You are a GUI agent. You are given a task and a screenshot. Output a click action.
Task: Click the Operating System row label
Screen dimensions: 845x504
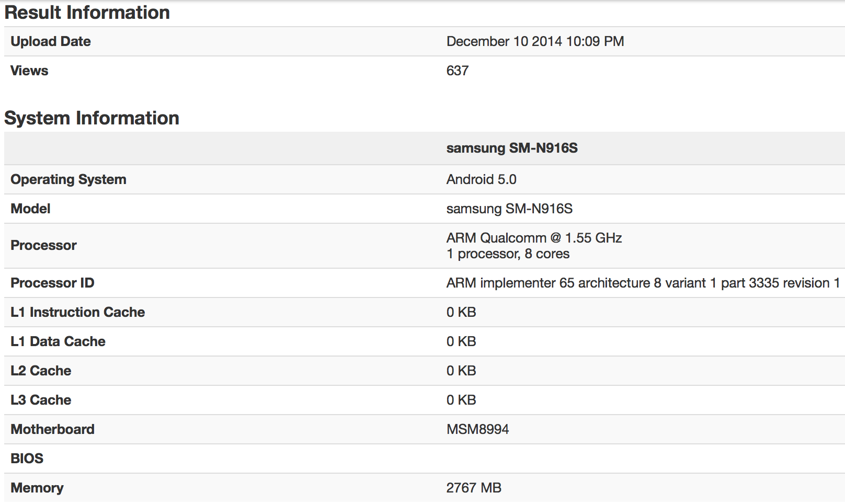[68, 179]
